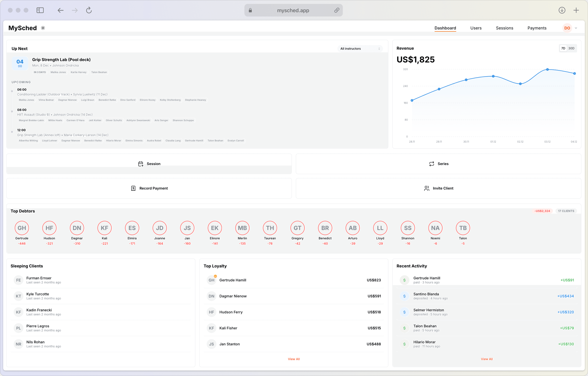Click the person icon beside Invite Client
Image resolution: width=588 pixels, height=376 pixels.
427,188
